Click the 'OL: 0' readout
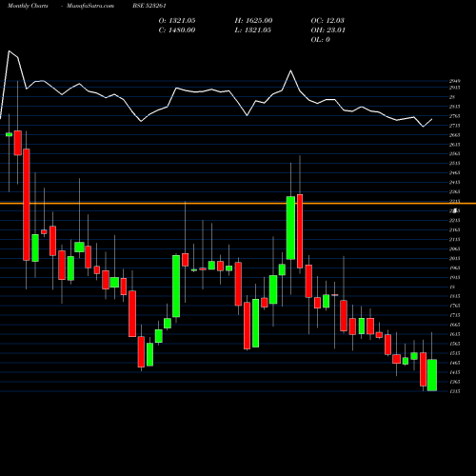Screen dimensions: 476x476 [x=321, y=40]
